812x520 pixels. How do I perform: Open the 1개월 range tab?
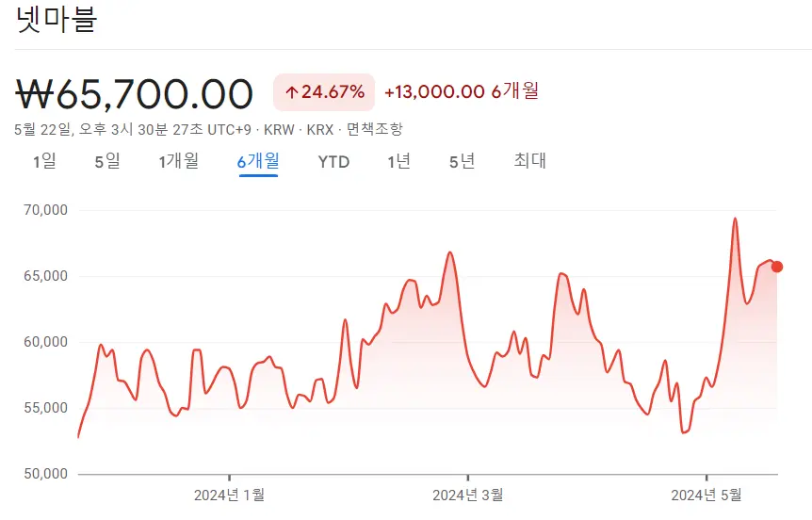[x=178, y=161]
